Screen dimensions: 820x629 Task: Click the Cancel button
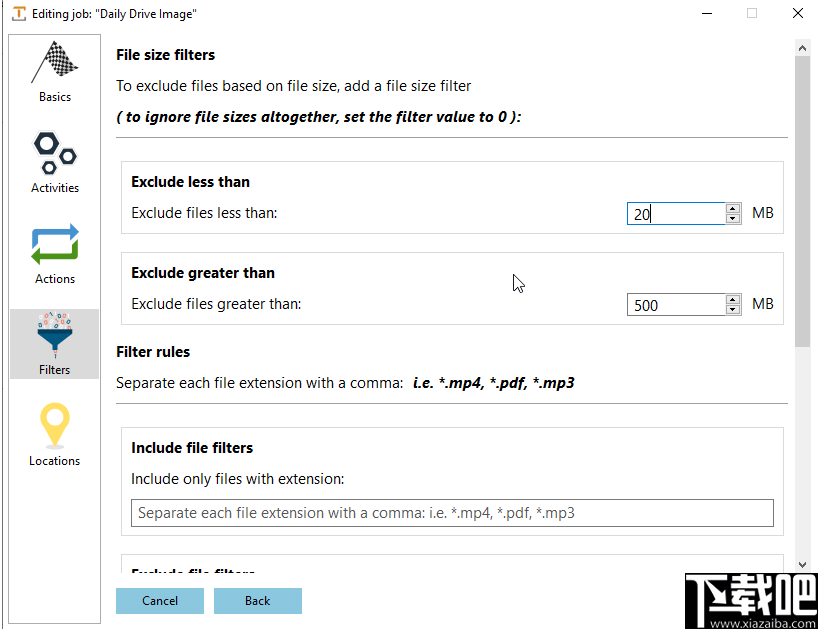[x=160, y=601]
